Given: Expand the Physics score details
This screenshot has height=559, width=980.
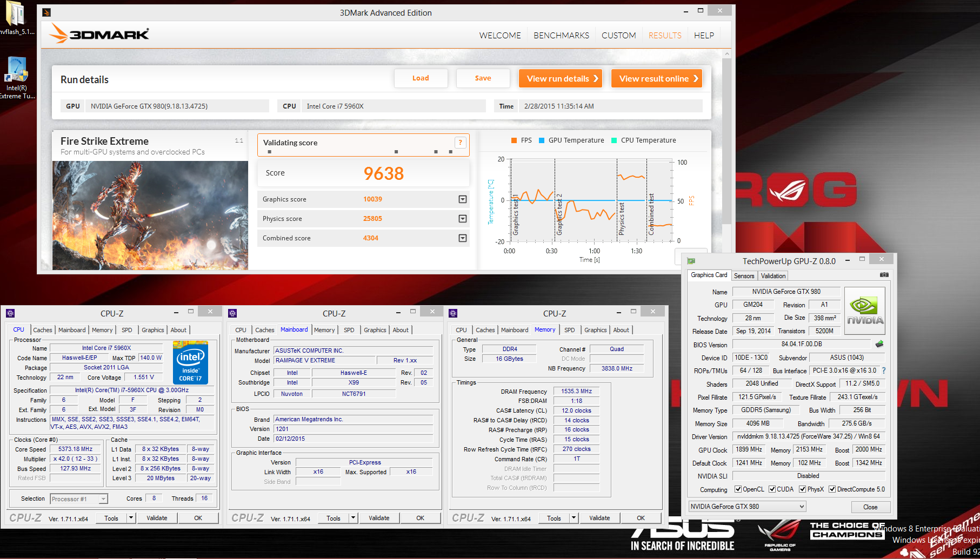Looking at the screenshot, I should click(x=463, y=219).
